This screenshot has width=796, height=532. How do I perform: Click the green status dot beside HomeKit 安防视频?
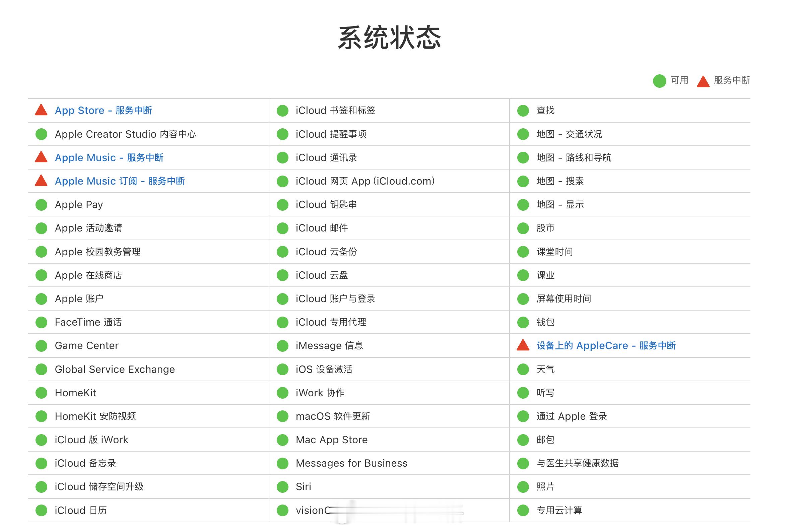42,416
